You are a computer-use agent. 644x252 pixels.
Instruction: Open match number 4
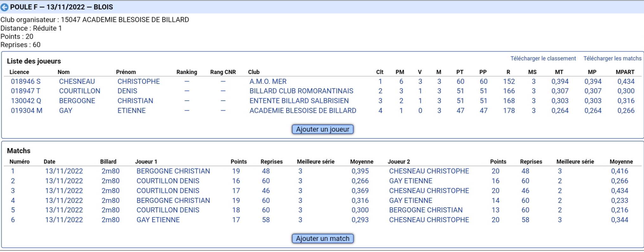point(13,200)
